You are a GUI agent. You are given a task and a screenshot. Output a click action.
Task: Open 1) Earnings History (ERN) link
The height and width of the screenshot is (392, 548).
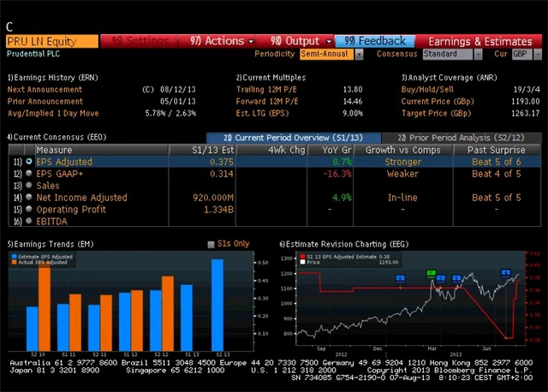(53, 78)
